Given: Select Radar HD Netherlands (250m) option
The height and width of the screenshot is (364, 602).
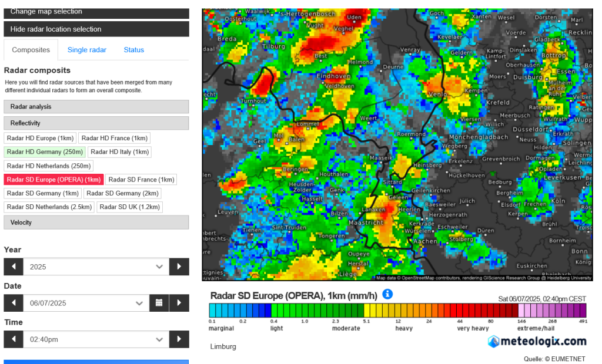Looking at the screenshot, I should 49,166.
